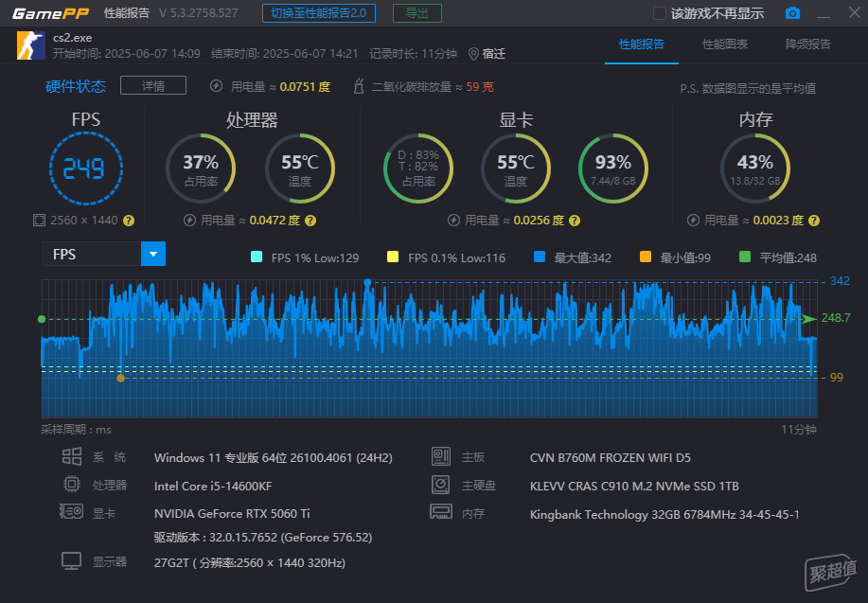Click the minimum 99 point marker on chart
This screenshot has height=603, width=868.
pyautogui.click(x=120, y=379)
